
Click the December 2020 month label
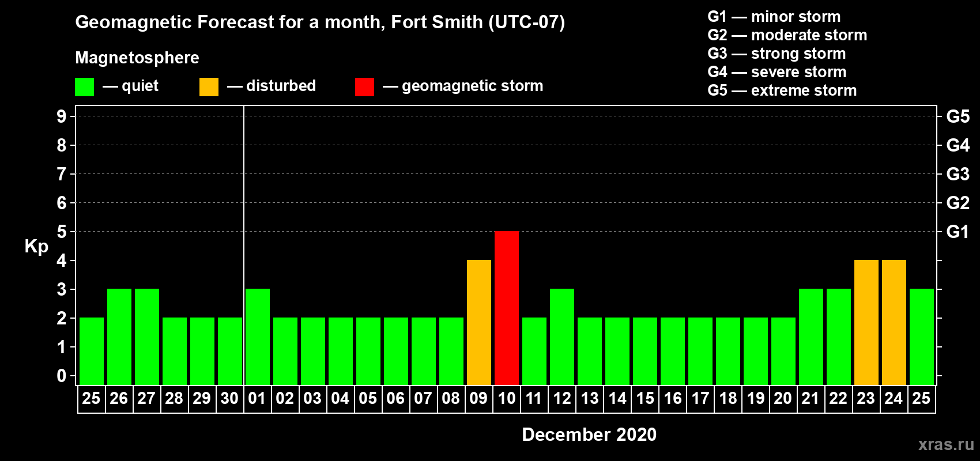pos(589,434)
